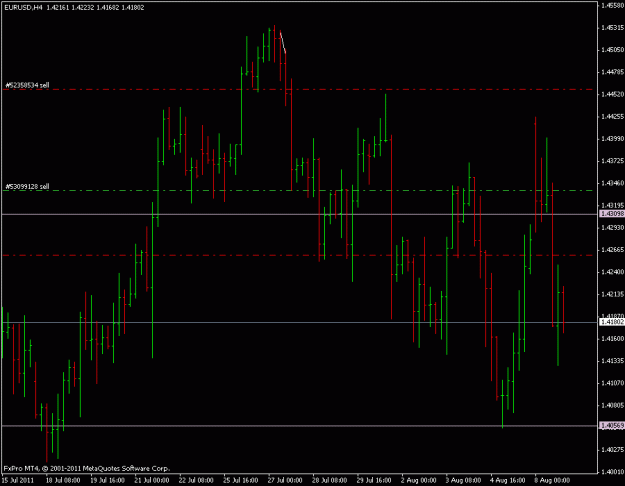
Task: Click the 1.42400 price axis label
Action: point(612,272)
